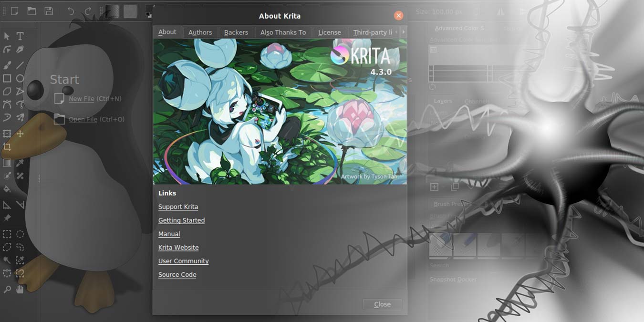
Task: Open the Manual link
Action: pos(169,234)
